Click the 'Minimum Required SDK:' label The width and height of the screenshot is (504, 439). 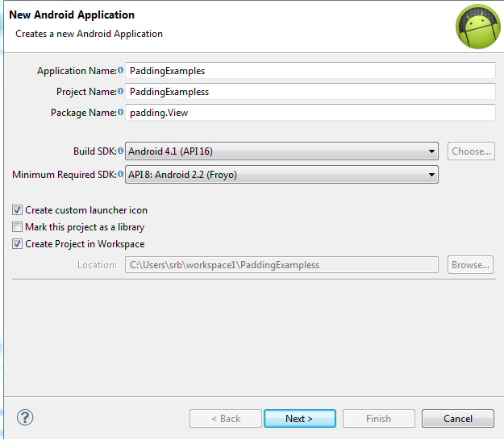tap(65, 174)
